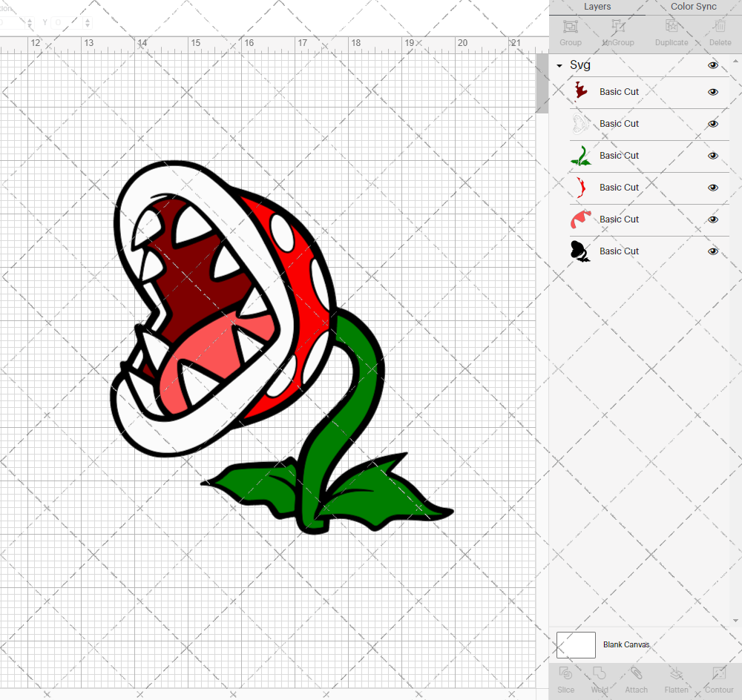742x700 pixels.
Task: Click the canvas vertical scrollbar thumb
Action: coord(542,83)
